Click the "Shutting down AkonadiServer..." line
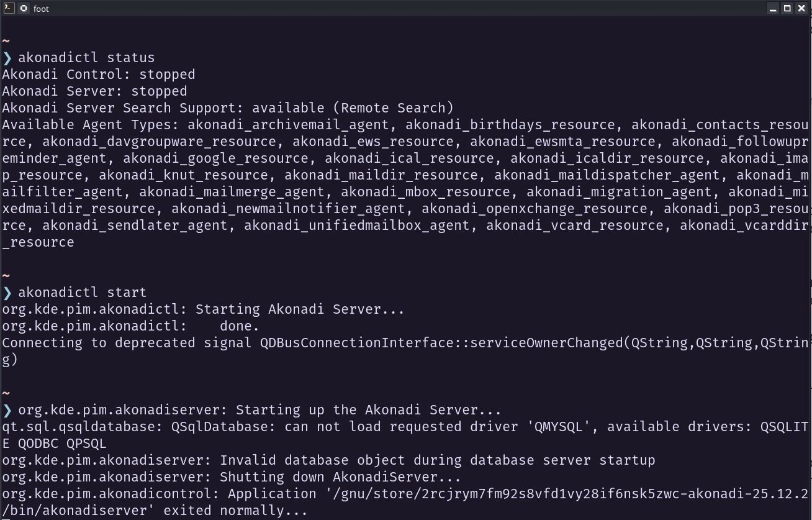The width and height of the screenshot is (812, 520). click(232, 477)
